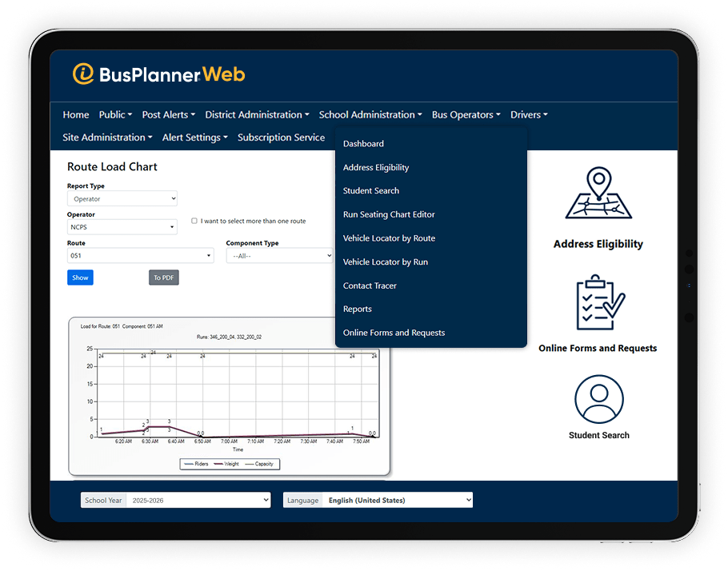Select Dashboard from School Administration menu
728x571 pixels.
point(363,144)
